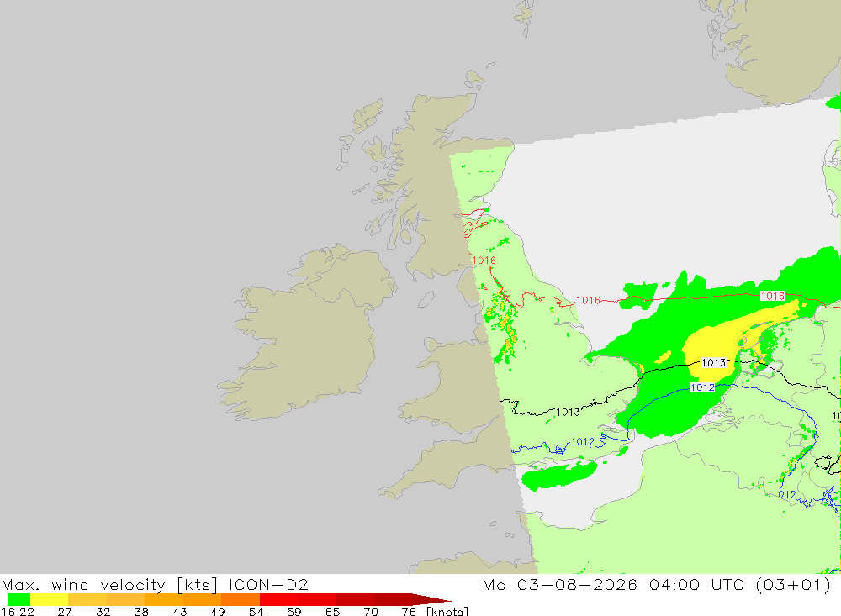Click the light orange 27–32 knots legend swatch
This screenshot has height=616, width=841.
[87, 599]
